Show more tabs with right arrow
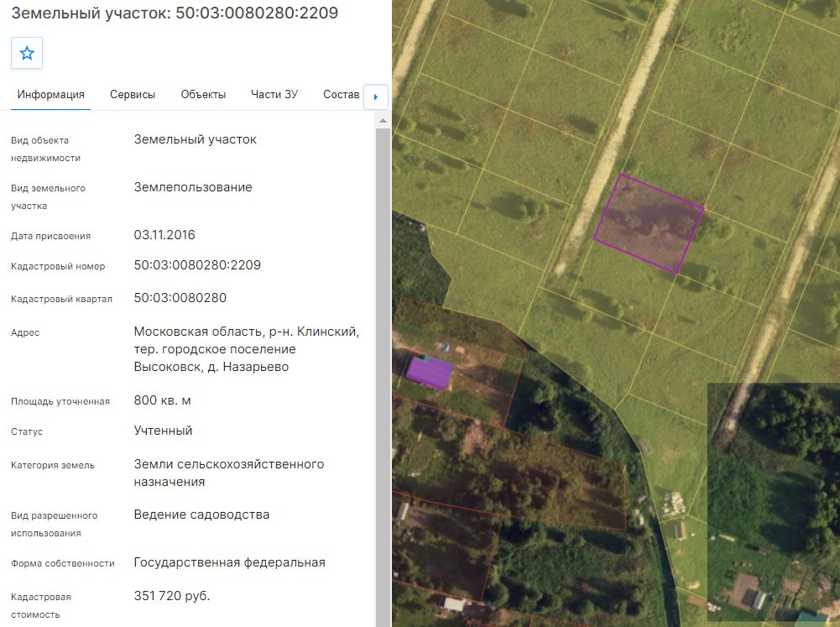Viewport: 840px width, 627px height. pyautogui.click(x=376, y=97)
